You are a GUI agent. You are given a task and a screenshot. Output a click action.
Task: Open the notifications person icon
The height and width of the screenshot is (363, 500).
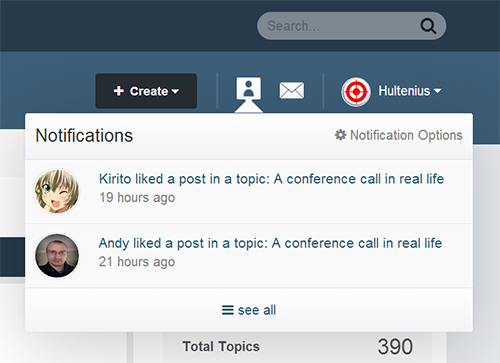click(249, 89)
